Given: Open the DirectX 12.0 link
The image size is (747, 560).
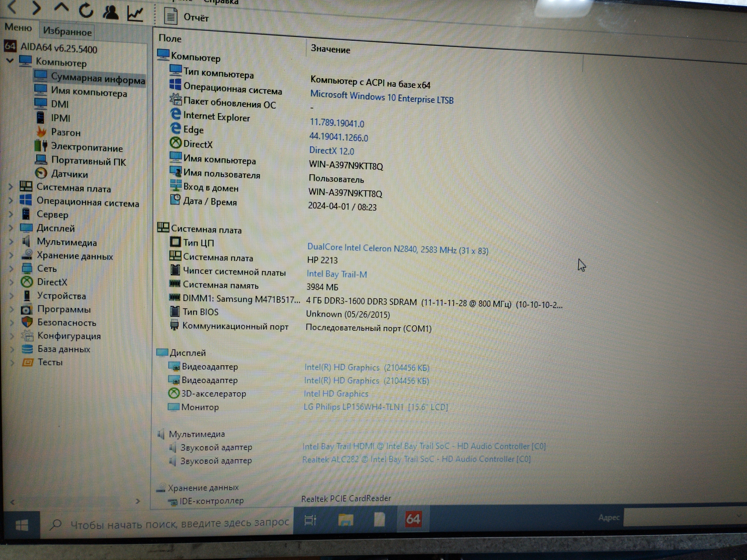Looking at the screenshot, I should point(331,150).
